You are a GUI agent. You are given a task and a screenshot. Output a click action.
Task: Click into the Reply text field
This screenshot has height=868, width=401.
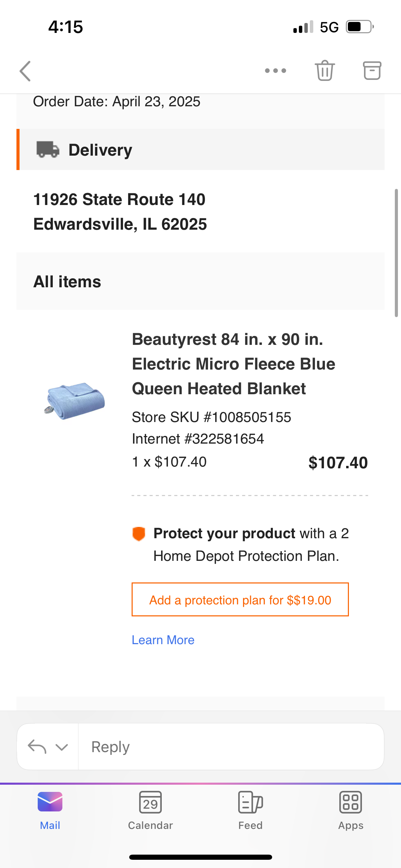(231, 747)
